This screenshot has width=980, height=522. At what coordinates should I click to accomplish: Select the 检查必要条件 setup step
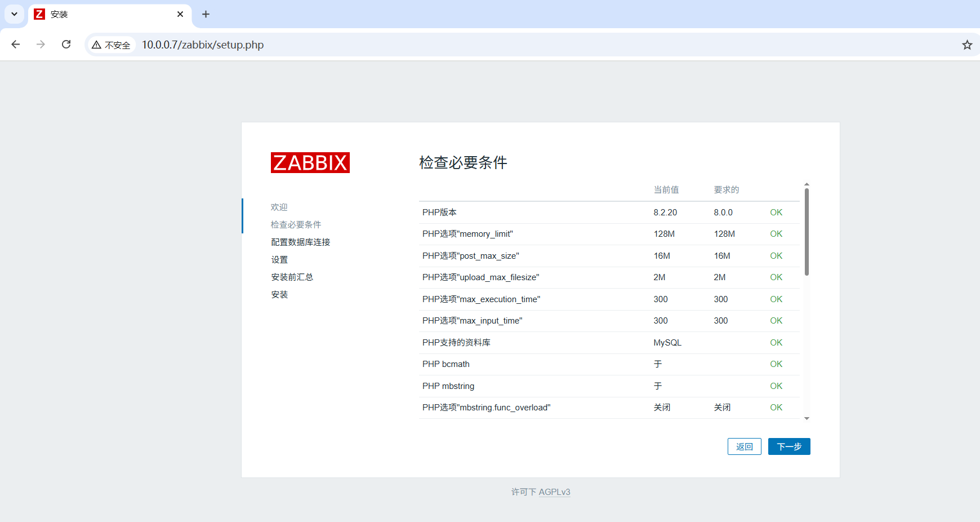(x=296, y=224)
